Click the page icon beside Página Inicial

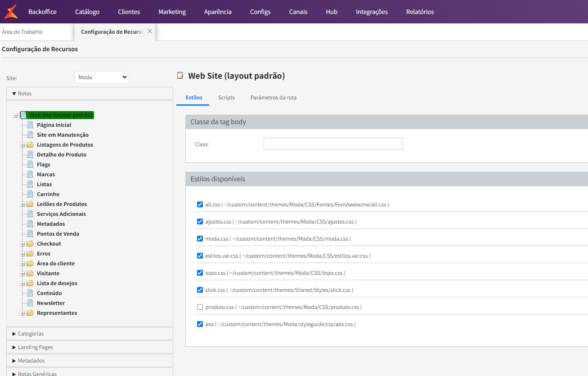pos(30,125)
